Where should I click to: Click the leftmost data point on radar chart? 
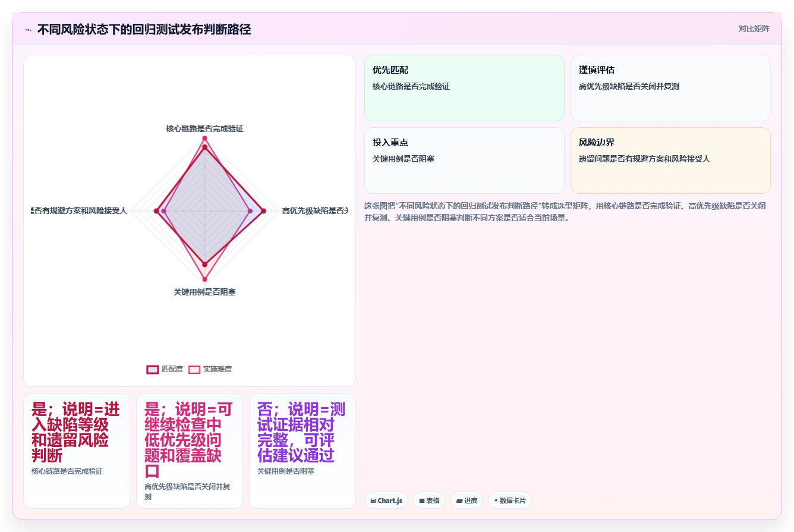(x=157, y=210)
